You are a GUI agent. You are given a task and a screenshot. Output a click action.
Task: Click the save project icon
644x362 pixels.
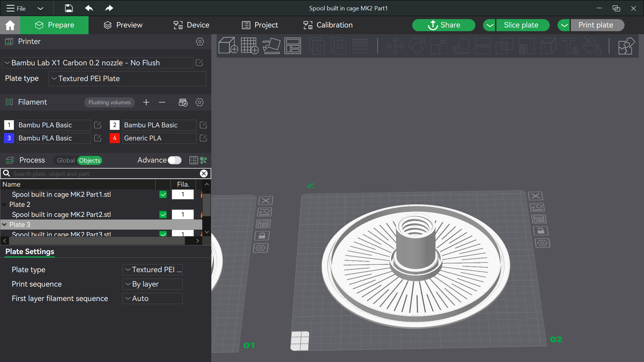click(x=69, y=8)
